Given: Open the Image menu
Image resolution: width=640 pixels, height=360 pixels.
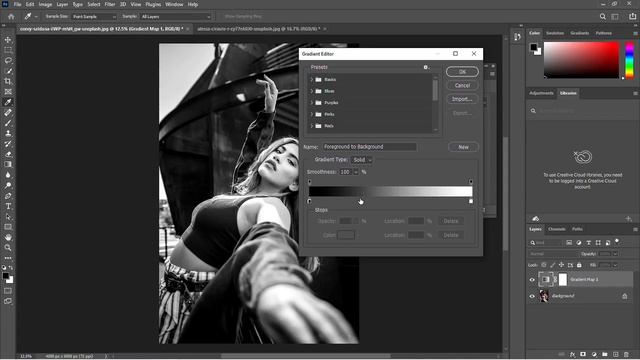Looking at the screenshot, I should (x=45, y=4).
